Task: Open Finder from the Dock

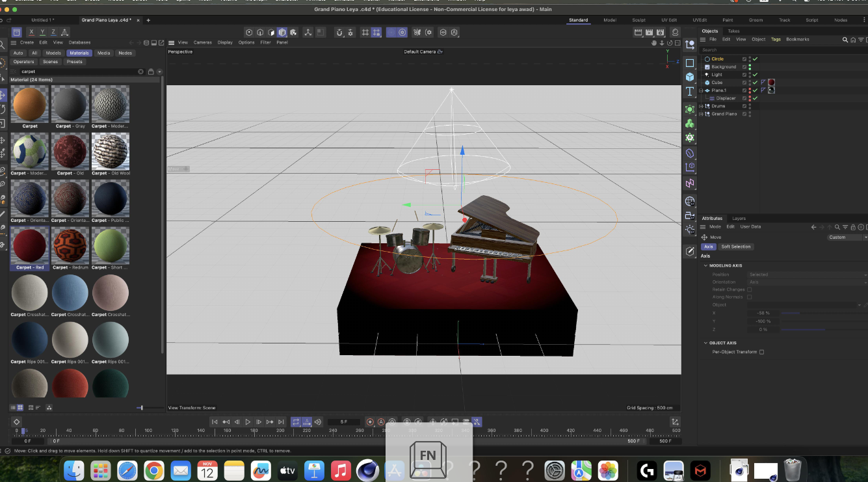Action: pos(74,470)
